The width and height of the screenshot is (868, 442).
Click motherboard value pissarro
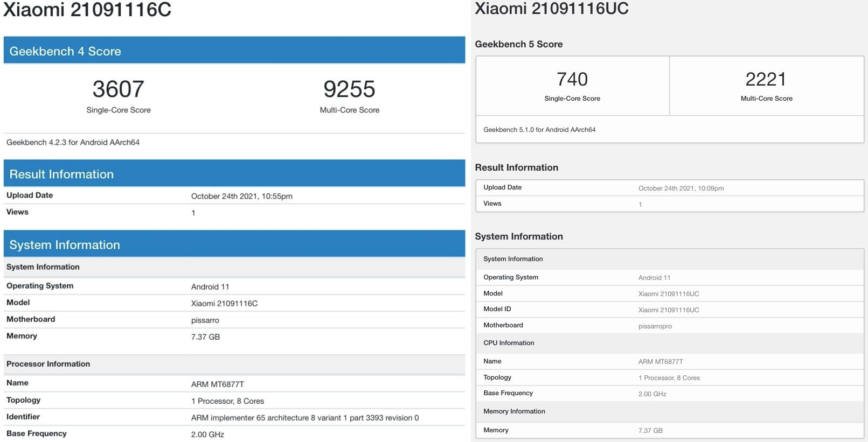205,320
